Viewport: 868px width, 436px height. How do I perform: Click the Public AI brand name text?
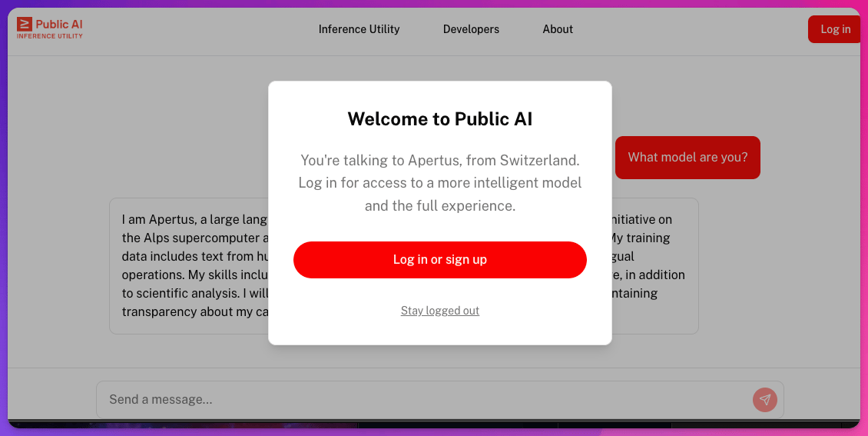(59, 24)
